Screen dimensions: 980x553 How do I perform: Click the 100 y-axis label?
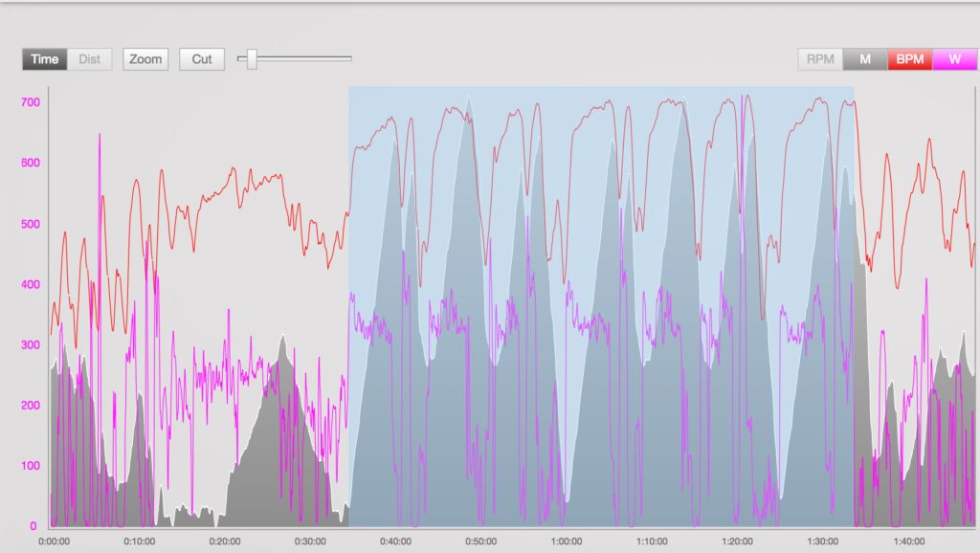[30, 466]
